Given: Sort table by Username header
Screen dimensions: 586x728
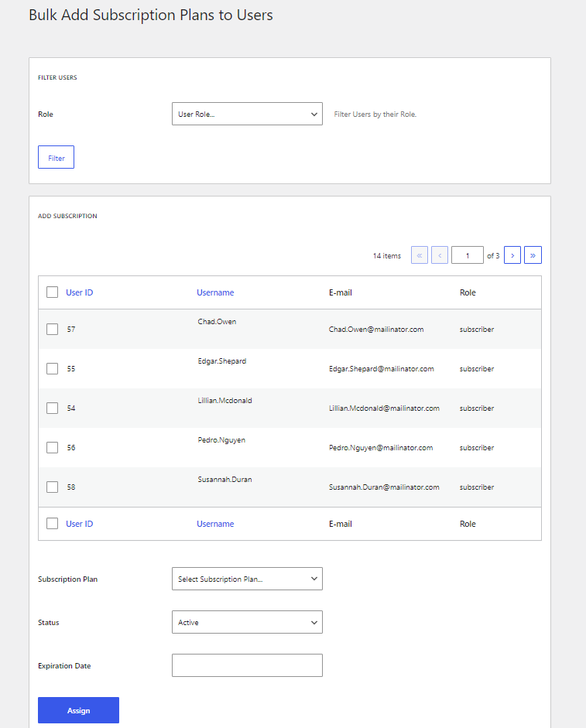Looking at the screenshot, I should click(x=215, y=292).
